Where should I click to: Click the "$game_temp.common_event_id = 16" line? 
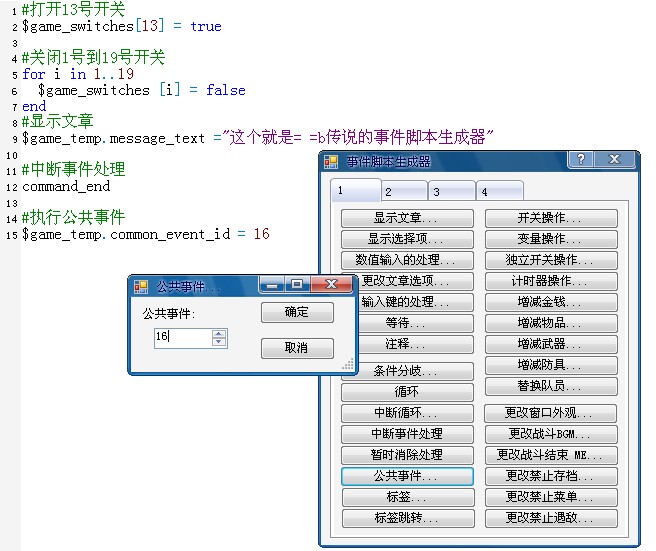[146, 234]
